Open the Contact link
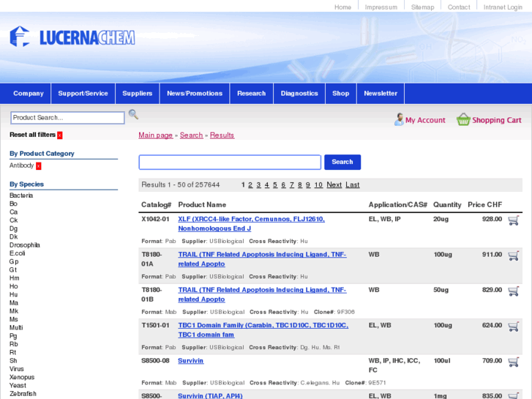This screenshot has width=532, height=399. tap(459, 7)
